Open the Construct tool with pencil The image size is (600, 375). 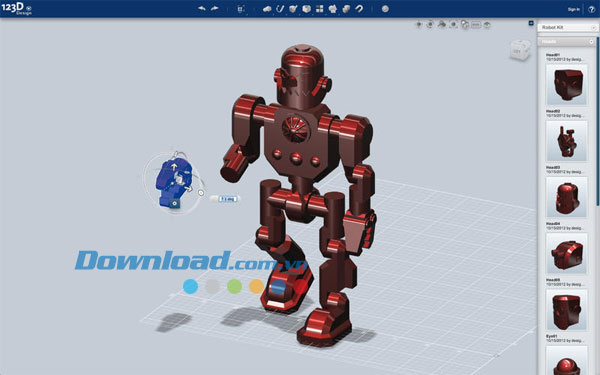tap(293, 9)
